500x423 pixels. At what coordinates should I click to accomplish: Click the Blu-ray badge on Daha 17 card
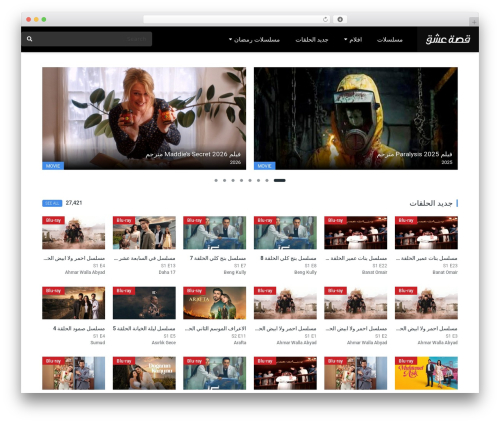click(x=124, y=220)
